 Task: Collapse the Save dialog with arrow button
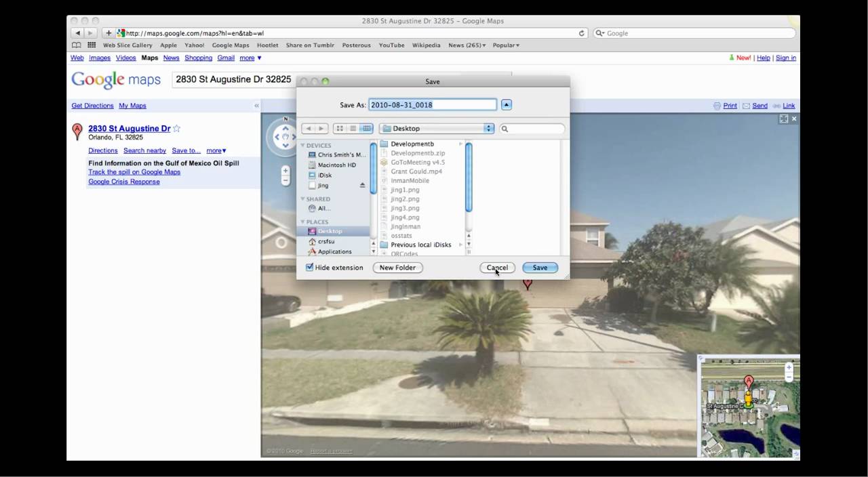pyautogui.click(x=507, y=104)
